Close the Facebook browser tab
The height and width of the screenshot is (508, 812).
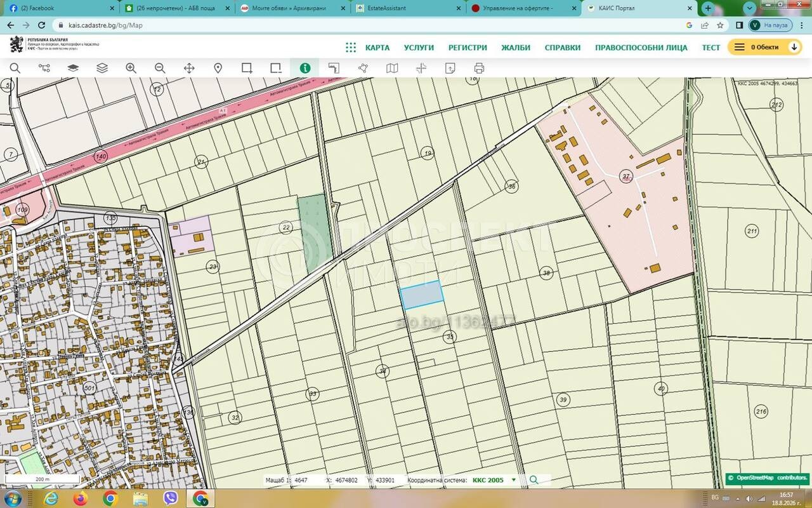click(111, 8)
